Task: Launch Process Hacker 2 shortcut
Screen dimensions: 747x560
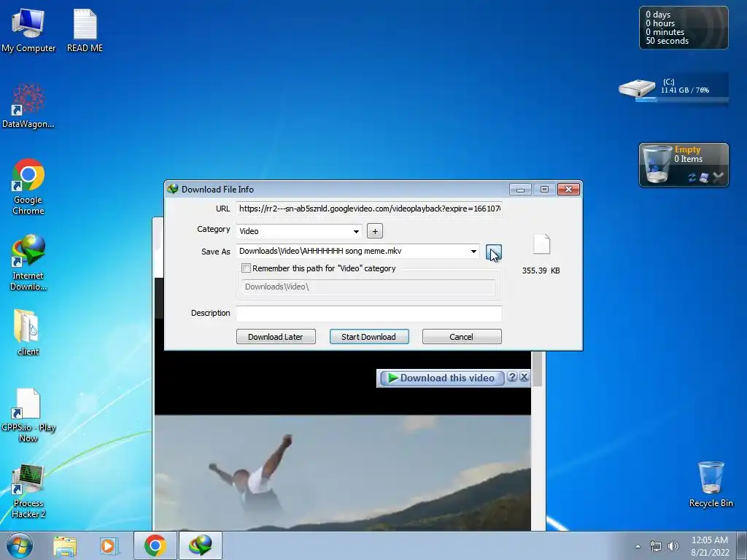Action: pos(28,491)
